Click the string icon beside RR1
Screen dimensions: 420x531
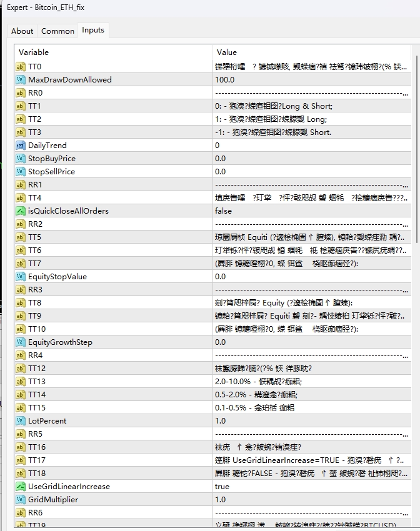[21, 185]
